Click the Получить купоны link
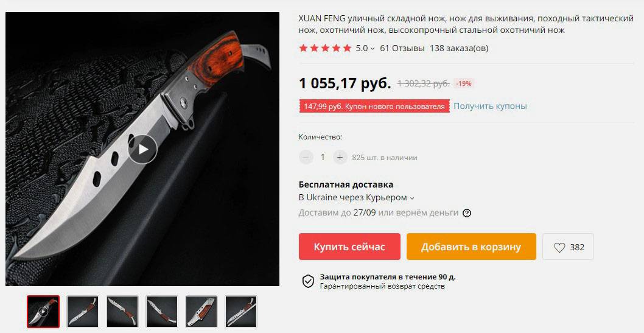Screen dimensions: 644x333 [x=490, y=106]
